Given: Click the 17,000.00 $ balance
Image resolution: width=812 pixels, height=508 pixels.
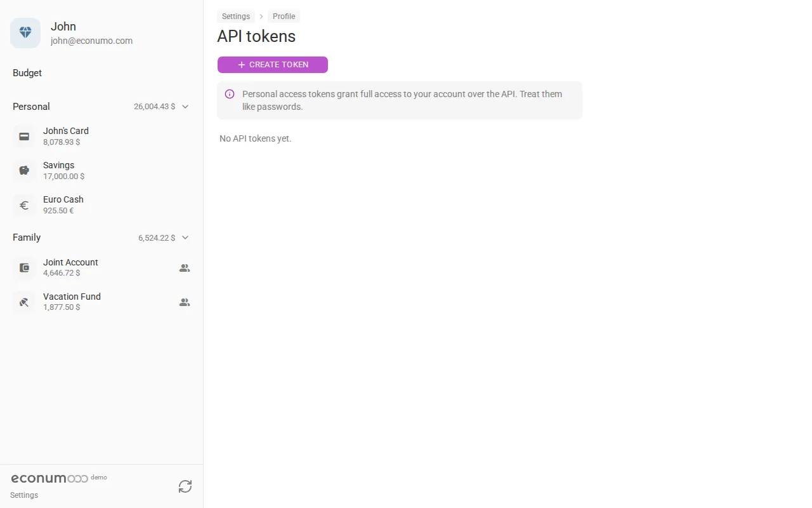Looking at the screenshot, I should click(x=63, y=177).
